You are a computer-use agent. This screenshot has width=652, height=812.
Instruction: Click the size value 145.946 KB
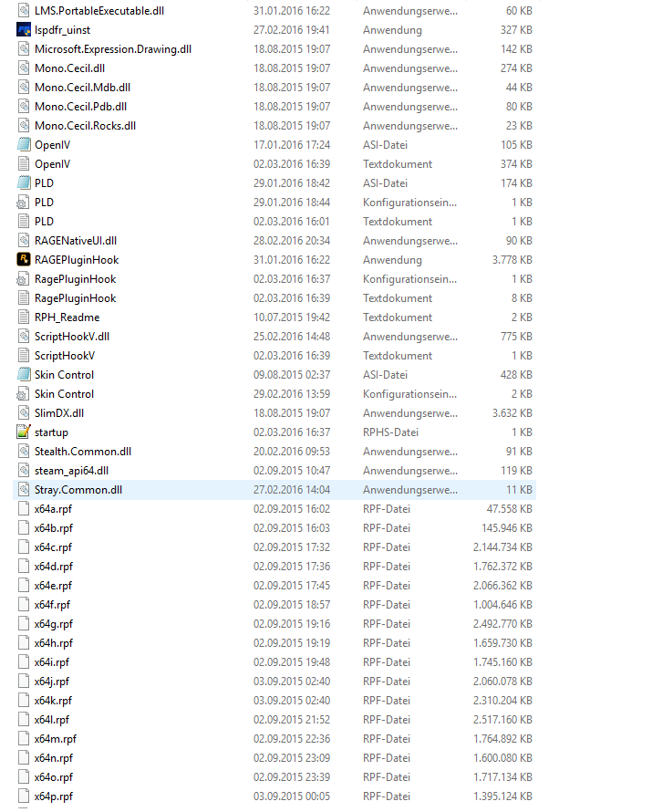[x=507, y=528]
